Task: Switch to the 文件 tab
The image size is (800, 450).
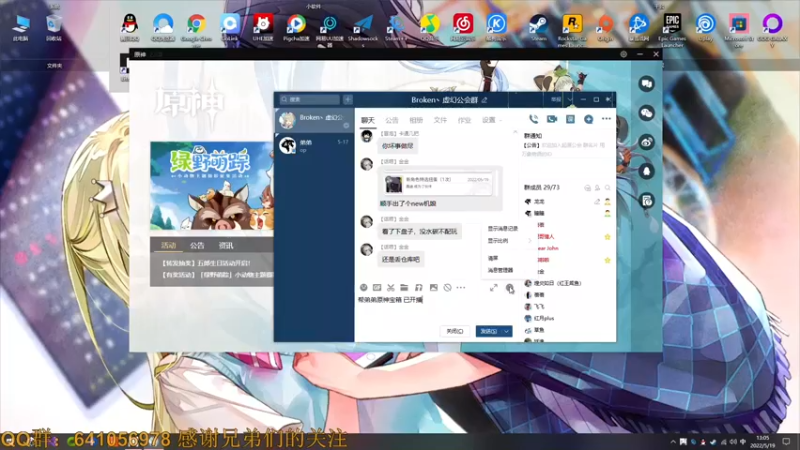Action: pos(440,120)
